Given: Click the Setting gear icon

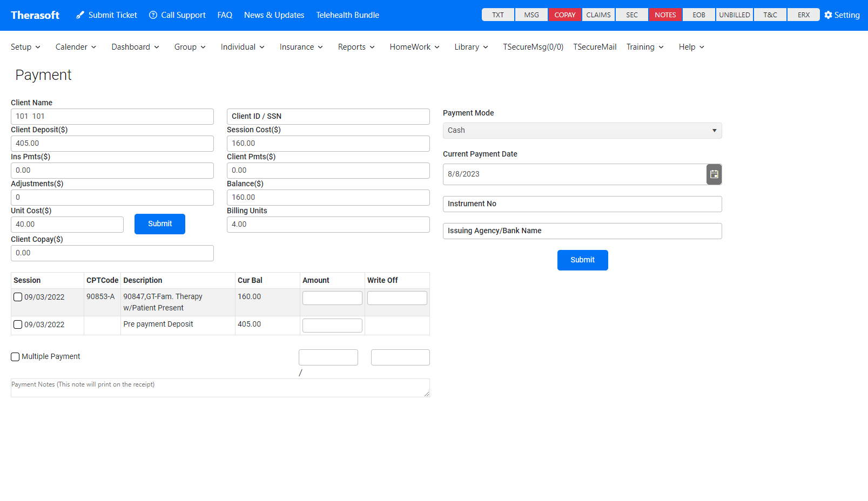Looking at the screenshot, I should tap(828, 15).
